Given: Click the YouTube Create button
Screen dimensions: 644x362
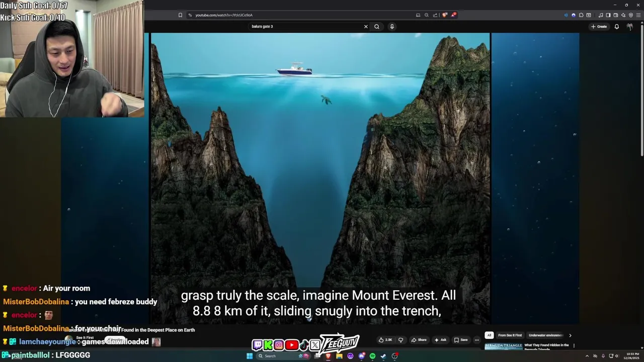Looking at the screenshot, I should coord(599,27).
